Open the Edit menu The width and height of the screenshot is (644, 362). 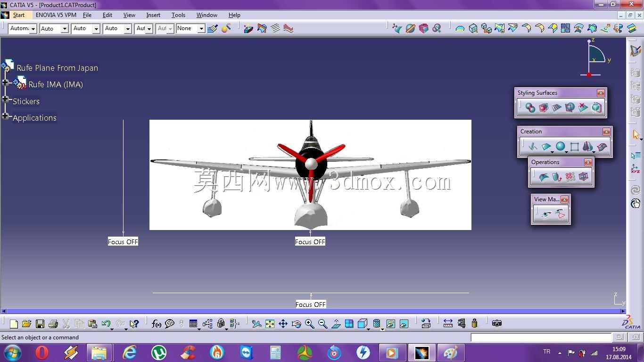pos(107,15)
